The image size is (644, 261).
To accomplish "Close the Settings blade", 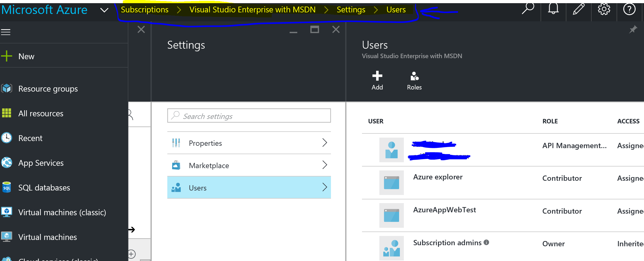I will pyautogui.click(x=336, y=29).
